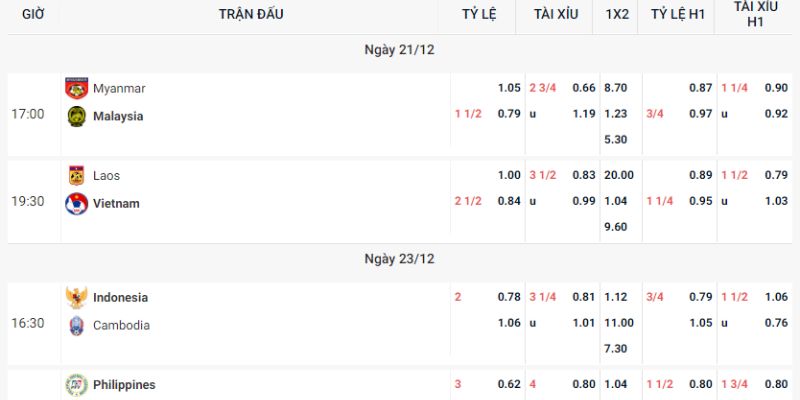Open the Indonesia team link
The height and width of the screenshot is (400, 800).
pyautogui.click(x=120, y=298)
